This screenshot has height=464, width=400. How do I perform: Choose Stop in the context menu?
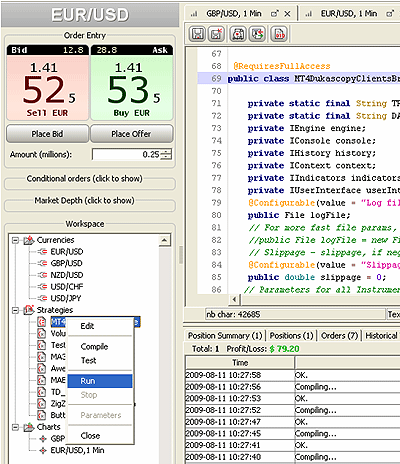(x=100, y=395)
